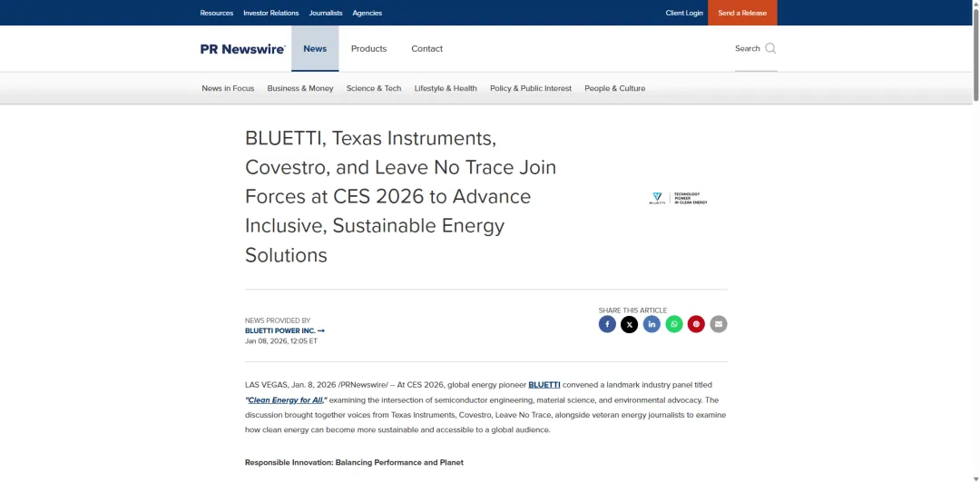This screenshot has height=483, width=980.
Task: Open Client Login link
Action: 684,13
